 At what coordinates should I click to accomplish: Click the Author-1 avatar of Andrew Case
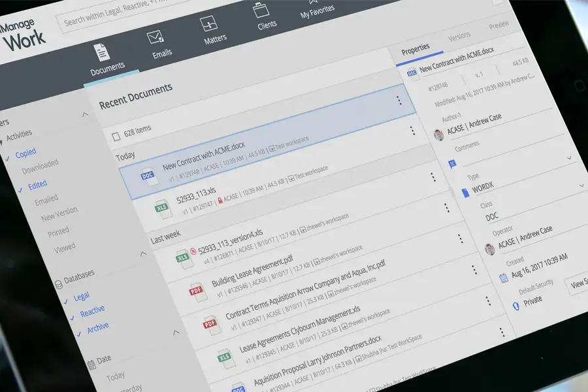click(x=438, y=135)
